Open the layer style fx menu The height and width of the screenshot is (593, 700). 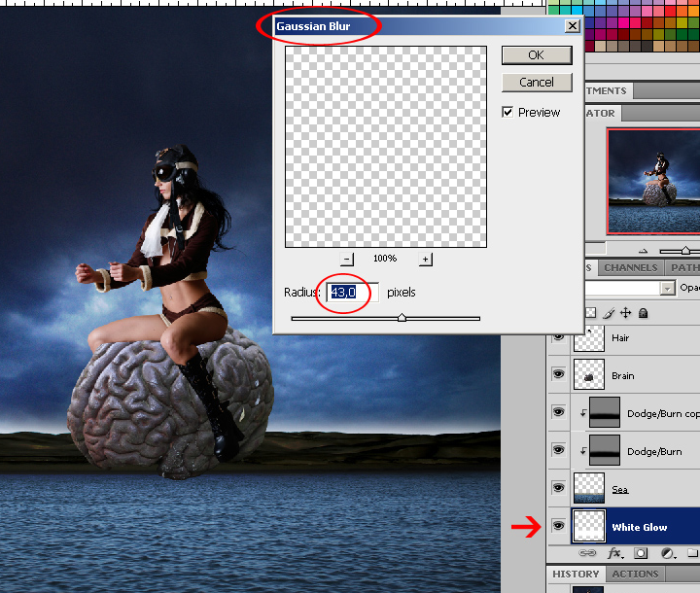click(614, 553)
